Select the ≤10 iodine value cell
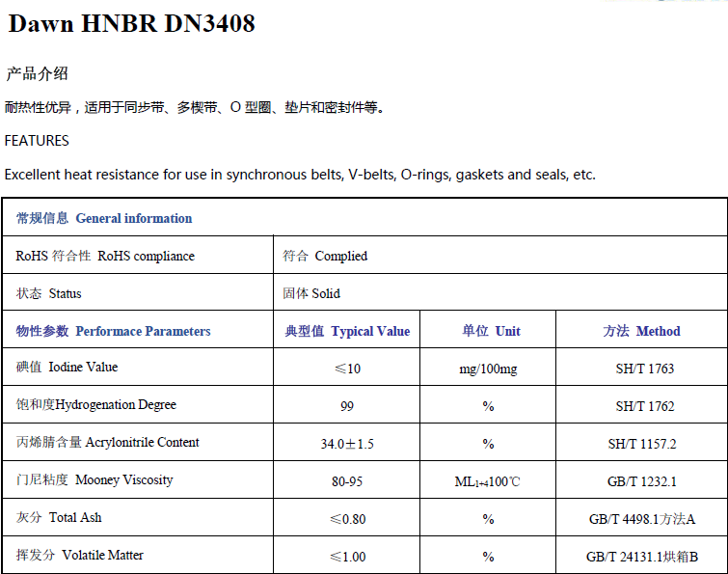The image size is (728, 574). 347,369
